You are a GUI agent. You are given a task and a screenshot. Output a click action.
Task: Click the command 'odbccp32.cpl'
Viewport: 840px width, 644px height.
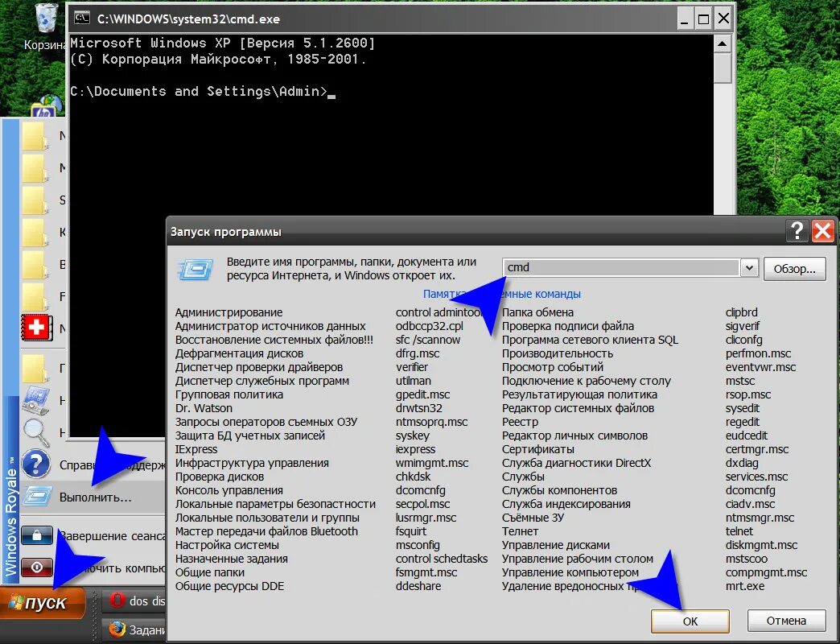coord(429,326)
